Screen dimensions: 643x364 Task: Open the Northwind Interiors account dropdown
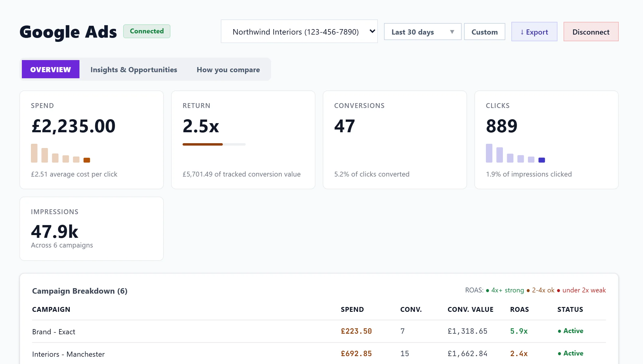click(299, 32)
